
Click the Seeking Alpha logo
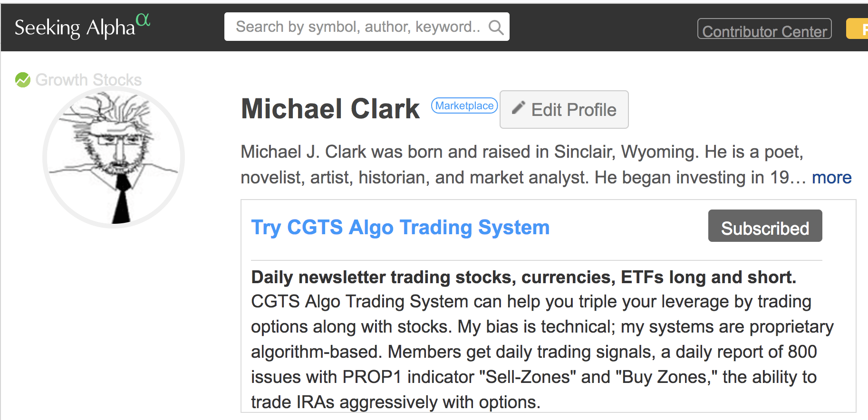tap(75, 28)
